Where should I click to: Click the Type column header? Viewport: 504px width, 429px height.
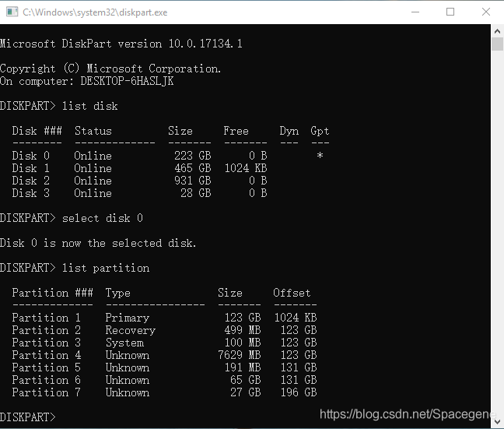(118, 294)
